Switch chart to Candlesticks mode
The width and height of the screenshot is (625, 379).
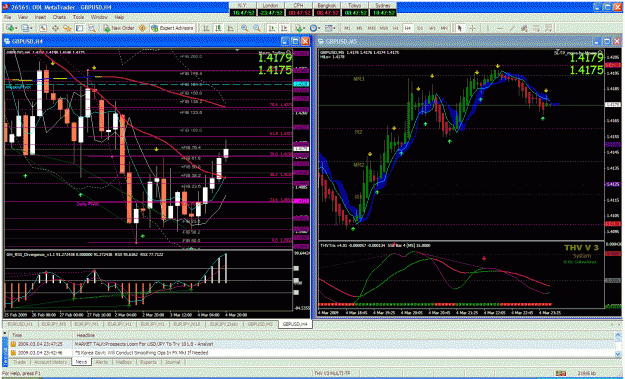[x=218, y=28]
